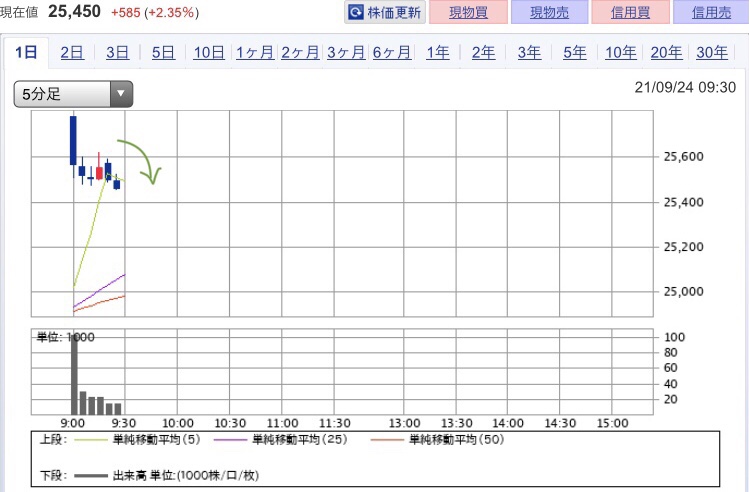
Task: Click the 出来高 volume legend entry
Action: (167, 475)
